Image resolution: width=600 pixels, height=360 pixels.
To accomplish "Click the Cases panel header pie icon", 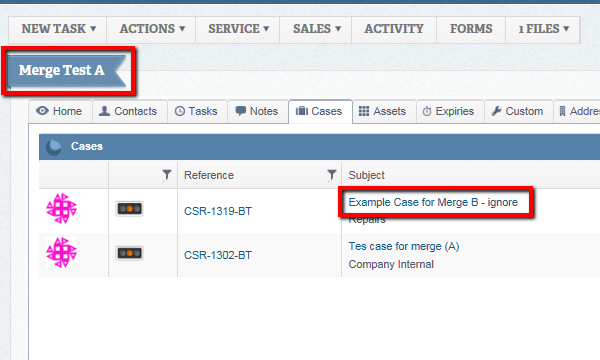I will coord(54,147).
